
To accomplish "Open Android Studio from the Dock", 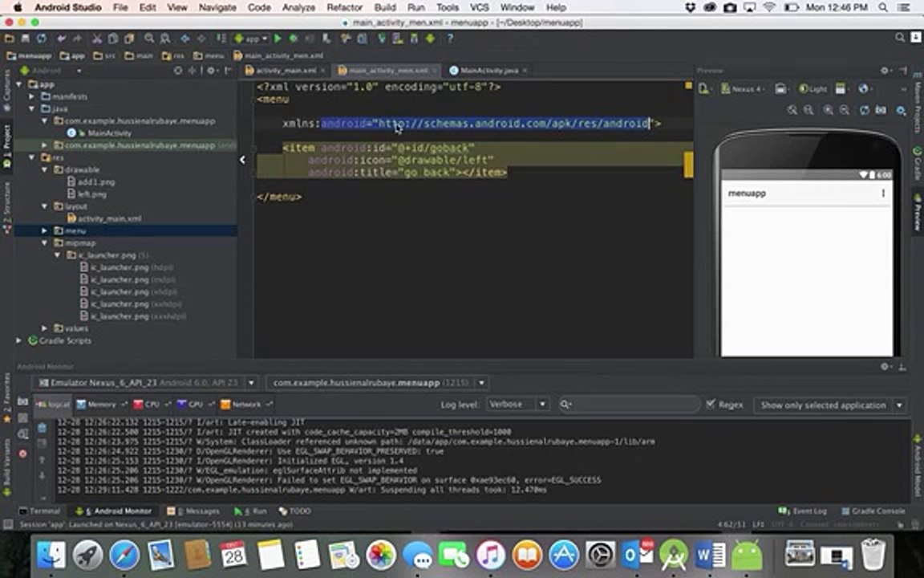I will coord(674,555).
